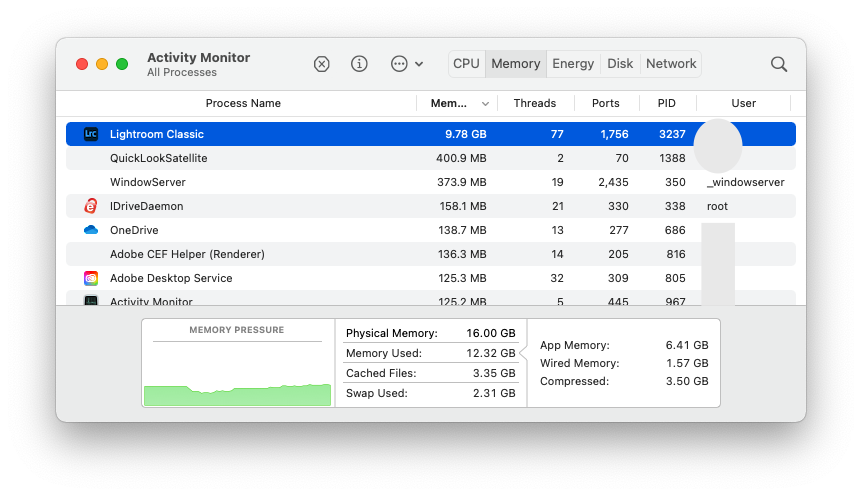Sort by the Threads column header
862x496 pixels.
[x=534, y=103]
